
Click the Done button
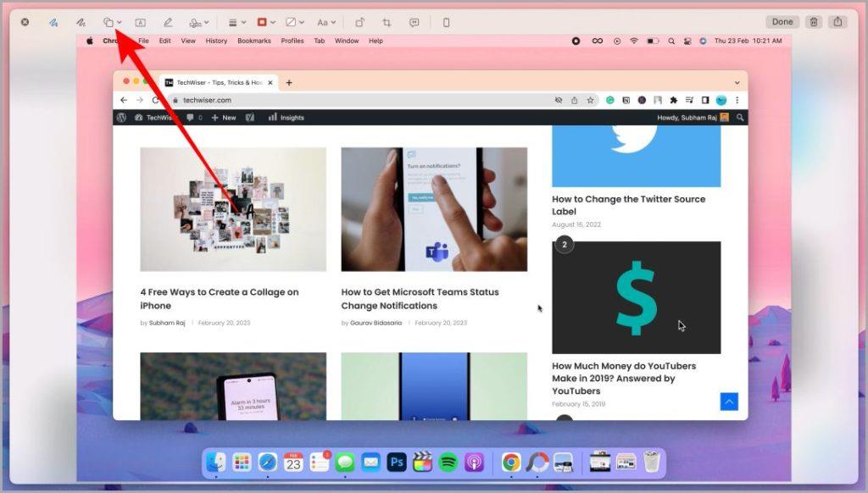(x=782, y=22)
